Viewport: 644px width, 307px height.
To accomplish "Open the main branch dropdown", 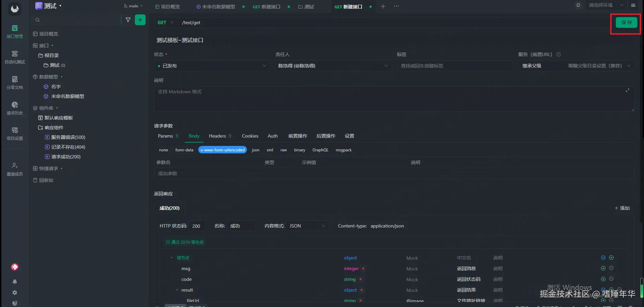I will [133, 6].
